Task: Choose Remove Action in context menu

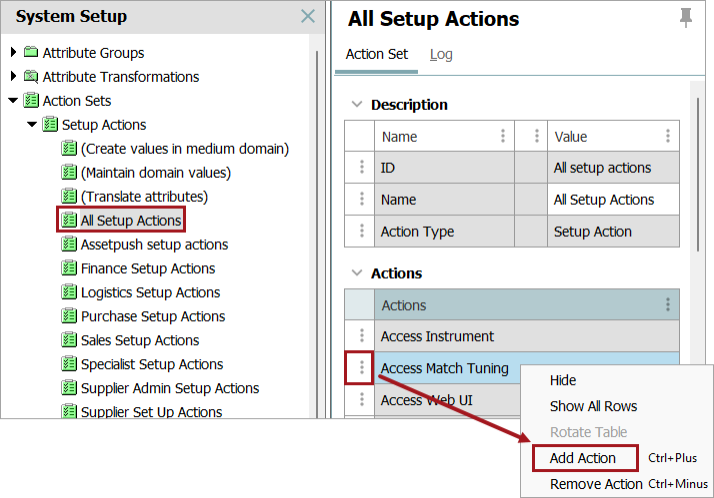Action: pos(596,484)
